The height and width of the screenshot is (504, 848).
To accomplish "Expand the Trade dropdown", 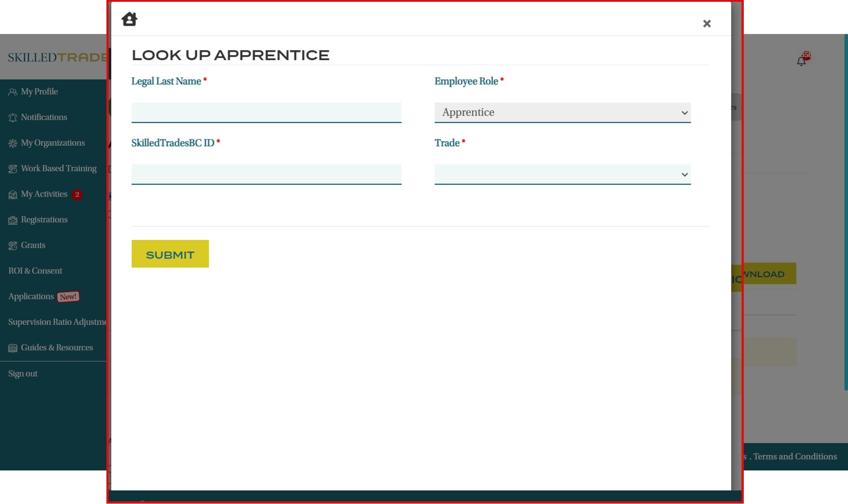I will coord(562,174).
